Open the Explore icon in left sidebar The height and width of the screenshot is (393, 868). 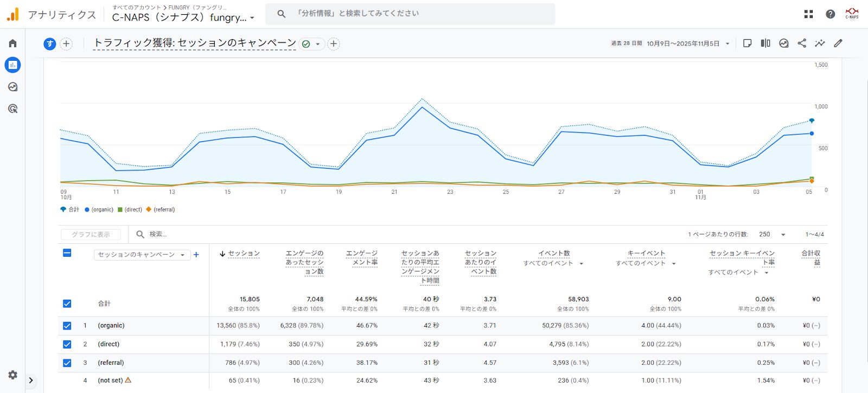[x=12, y=87]
